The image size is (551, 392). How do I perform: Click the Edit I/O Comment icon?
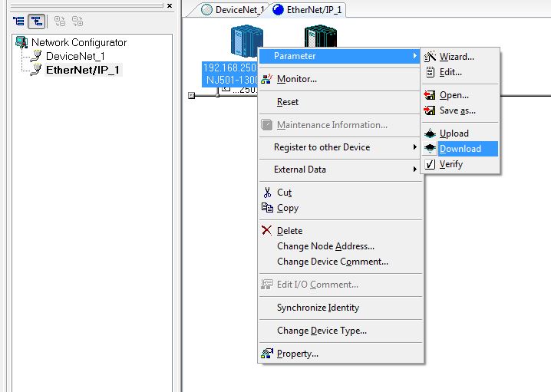pos(267,284)
